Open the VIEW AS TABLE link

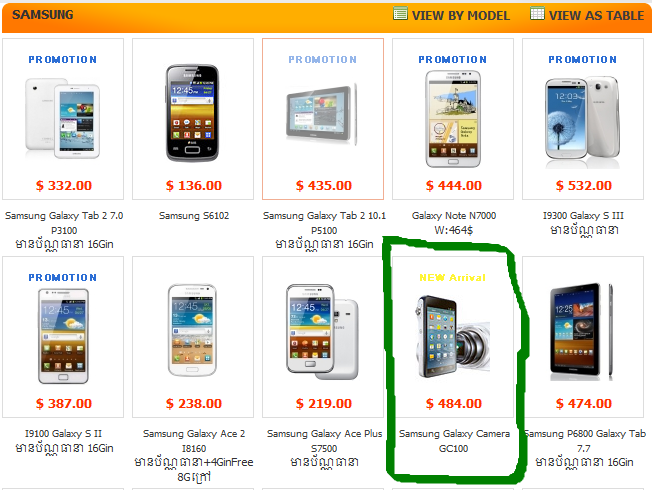click(x=596, y=15)
